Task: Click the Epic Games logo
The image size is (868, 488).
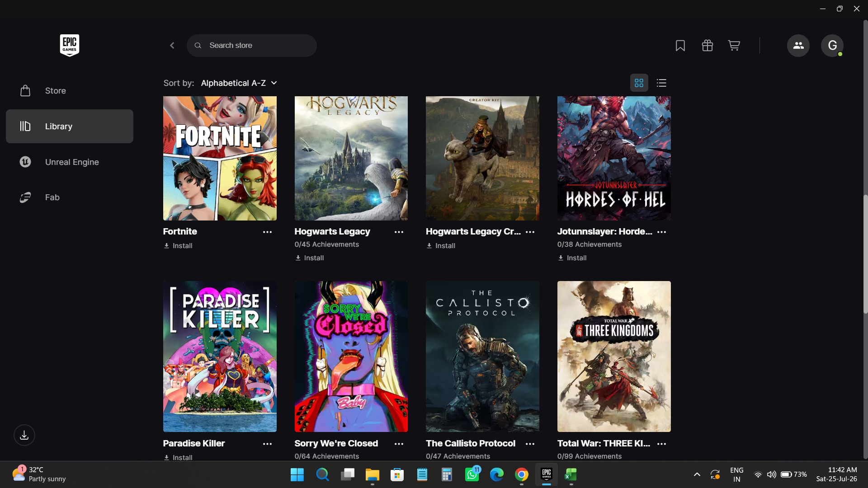Action: [70, 45]
